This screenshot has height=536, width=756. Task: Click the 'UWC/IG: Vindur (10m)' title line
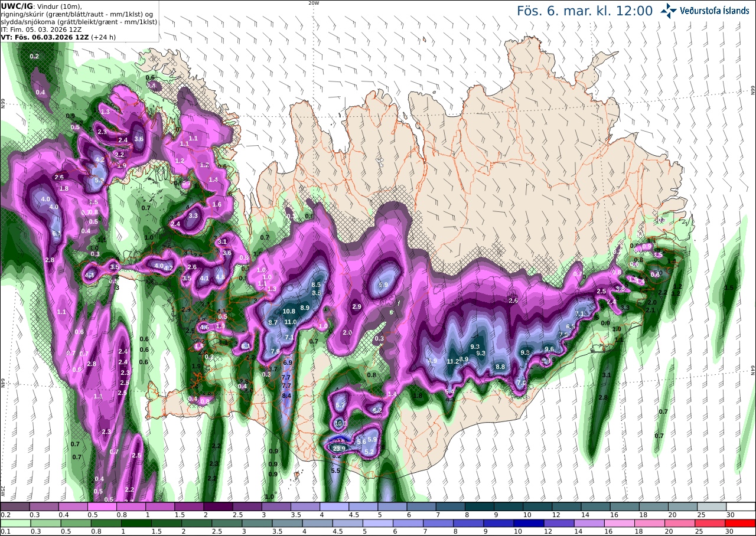(42, 6)
